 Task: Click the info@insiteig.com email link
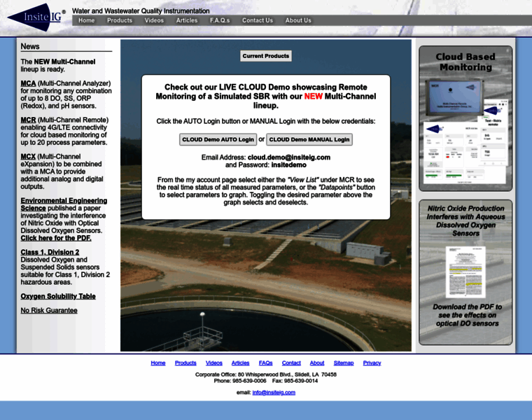(x=274, y=393)
